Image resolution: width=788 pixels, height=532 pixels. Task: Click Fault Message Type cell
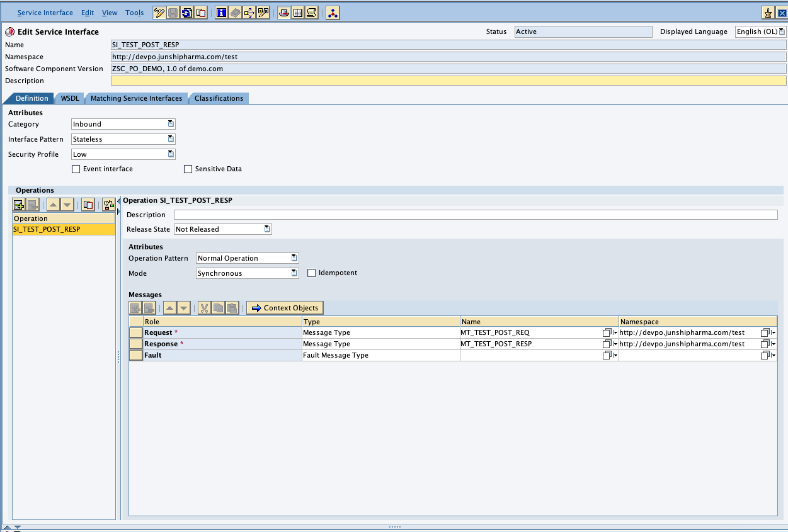tap(381, 355)
